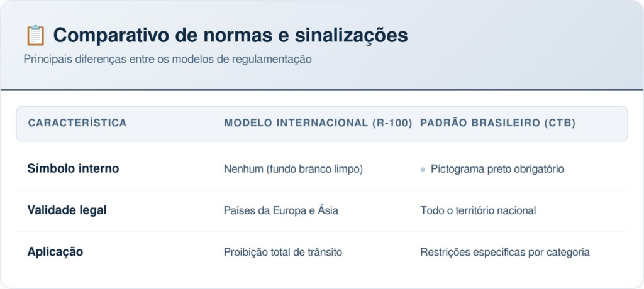Click the parenthetical fundo branco limpo
The width and height of the screenshot is (644, 289).
(313, 169)
